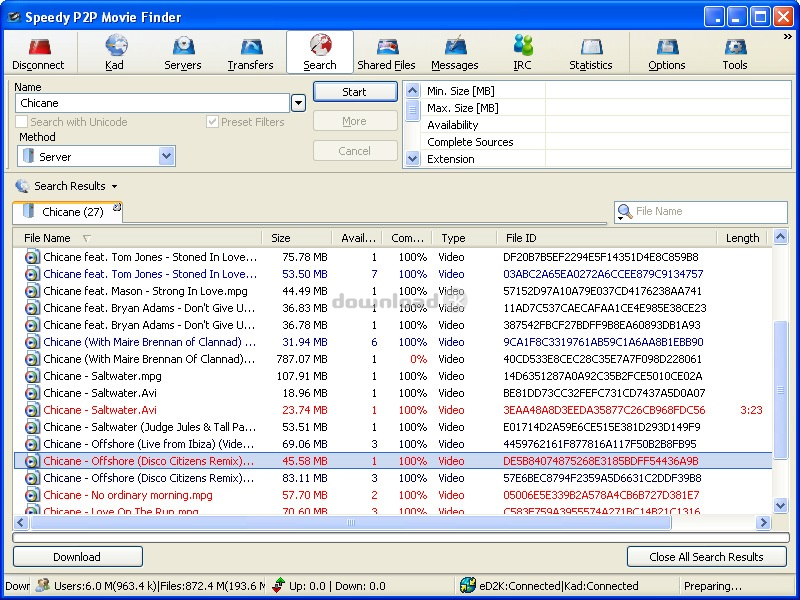Screen dimensions: 800x600
Task: Click the video icon of the 83.11 MB file
Action: (x=32, y=479)
